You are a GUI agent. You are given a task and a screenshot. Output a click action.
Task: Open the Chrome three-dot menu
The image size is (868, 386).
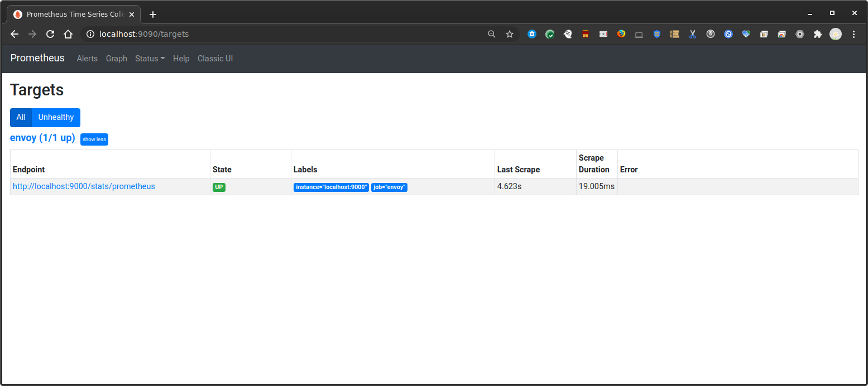pos(853,34)
